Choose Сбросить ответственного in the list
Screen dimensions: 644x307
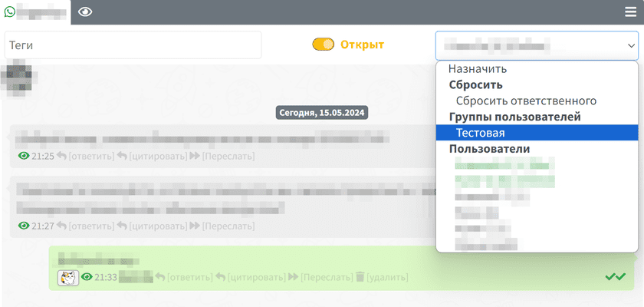click(537, 101)
